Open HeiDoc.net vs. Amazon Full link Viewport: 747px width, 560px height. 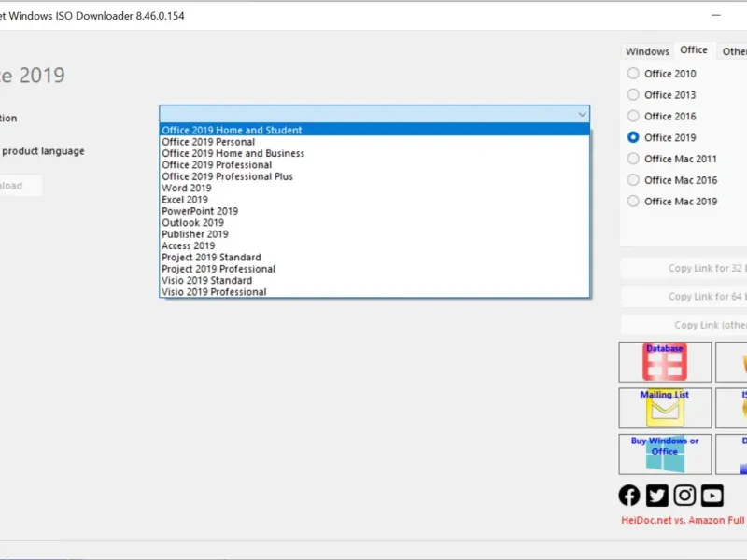pos(684,520)
